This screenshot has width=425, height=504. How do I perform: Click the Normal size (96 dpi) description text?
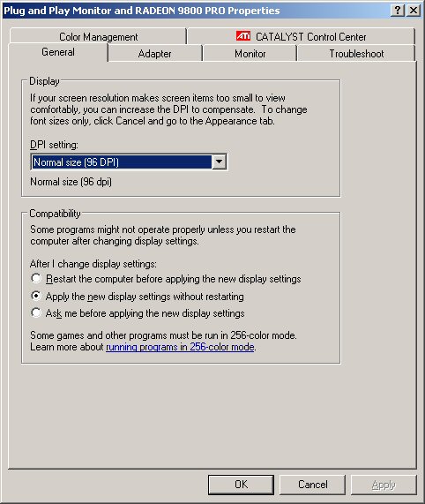[71, 182]
